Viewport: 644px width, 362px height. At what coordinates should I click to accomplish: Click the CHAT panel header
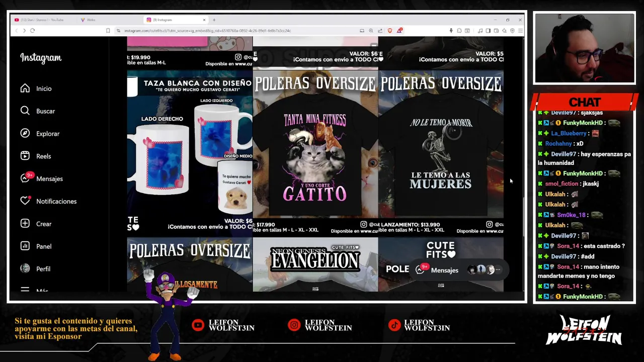tap(585, 102)
